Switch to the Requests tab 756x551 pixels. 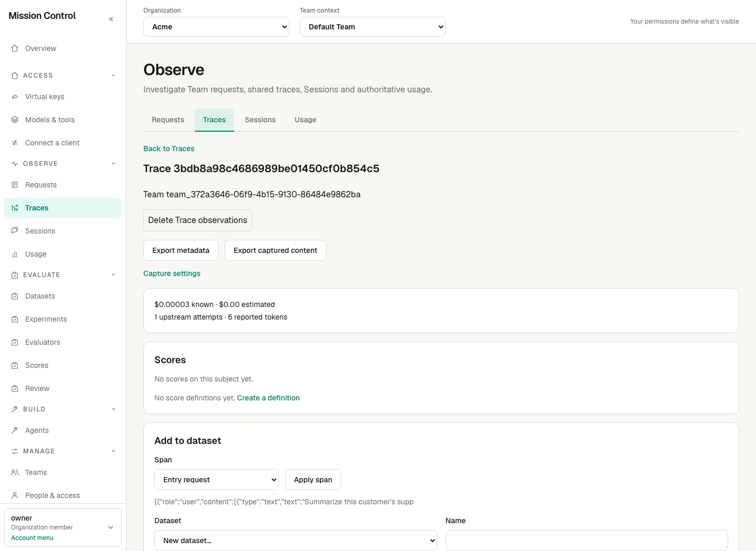click(x=168, y=120)
